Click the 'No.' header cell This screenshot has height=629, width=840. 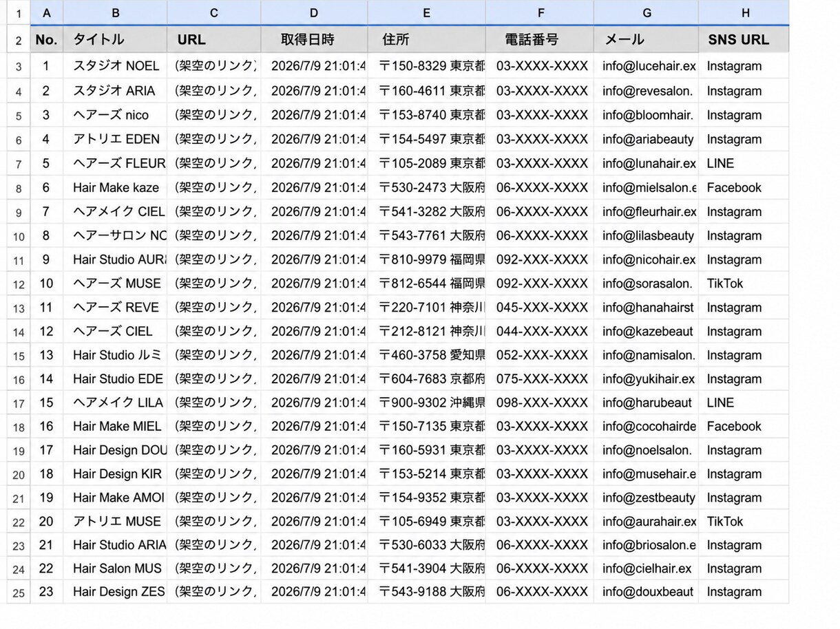coord(46,40)
